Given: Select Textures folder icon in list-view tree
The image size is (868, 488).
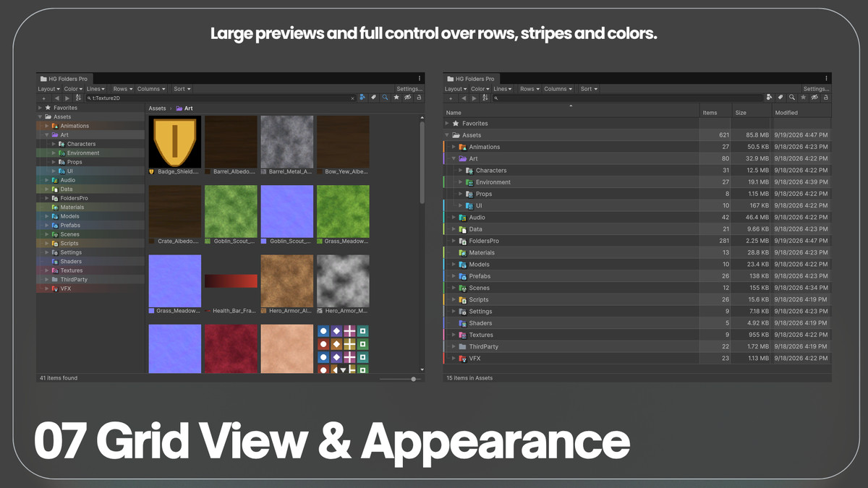Looking at the screenshot, I should point(463,335).
